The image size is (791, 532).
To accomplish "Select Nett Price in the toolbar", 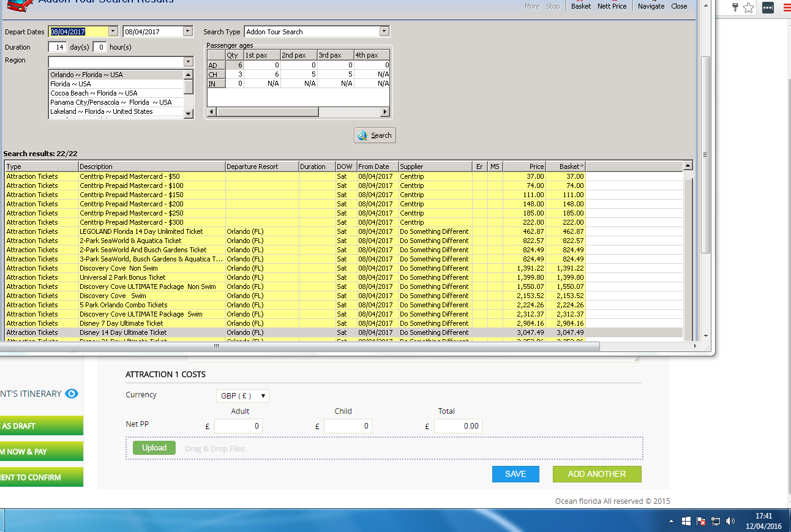I will (x=612, y=6).
